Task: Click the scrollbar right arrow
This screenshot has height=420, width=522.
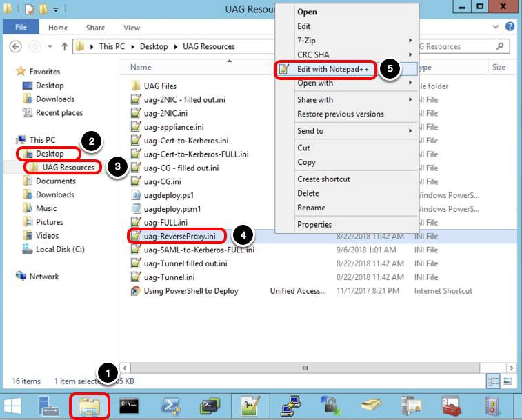Action: 512,368
